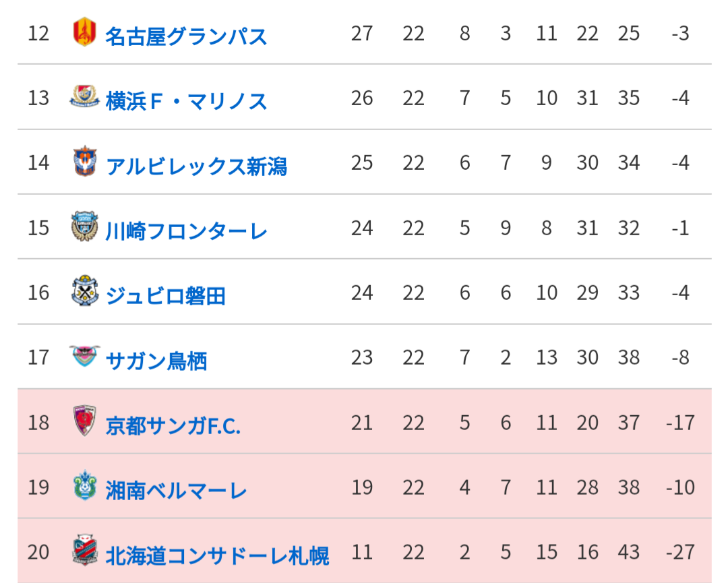Select the ジュビロ磐田 team name
The height and width of the screenshot is (583, 728).
[166, 296]
